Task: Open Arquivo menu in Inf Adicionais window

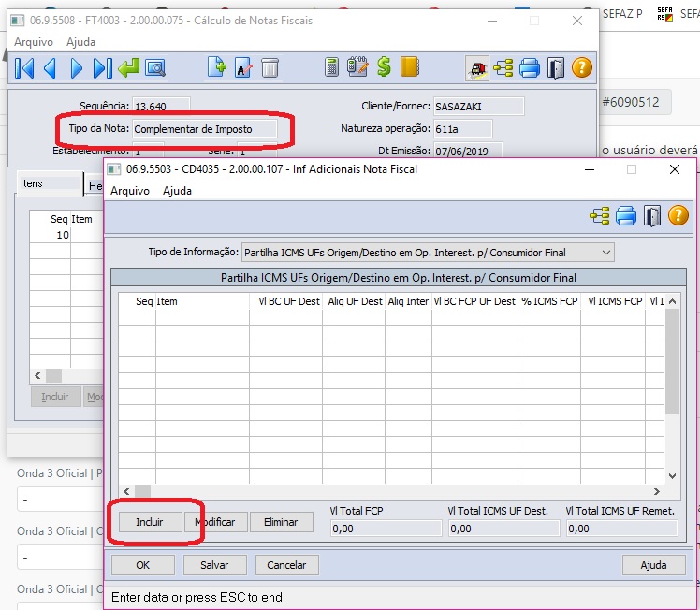Action: 130,190
